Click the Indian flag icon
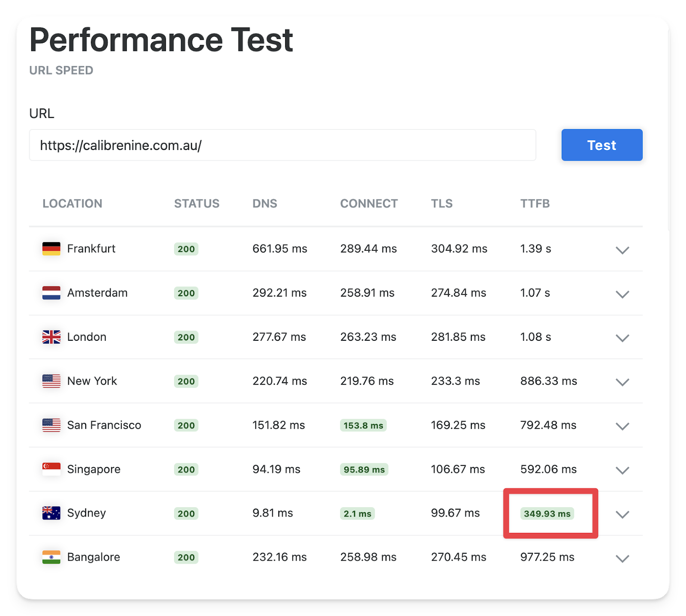 point(51,557)
